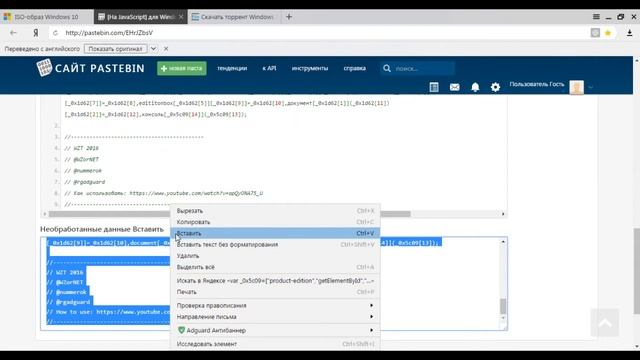The width and height of the screenshot is (640, 360).
Task: Click the Показать оригинал button
Action: coord(116,49)
